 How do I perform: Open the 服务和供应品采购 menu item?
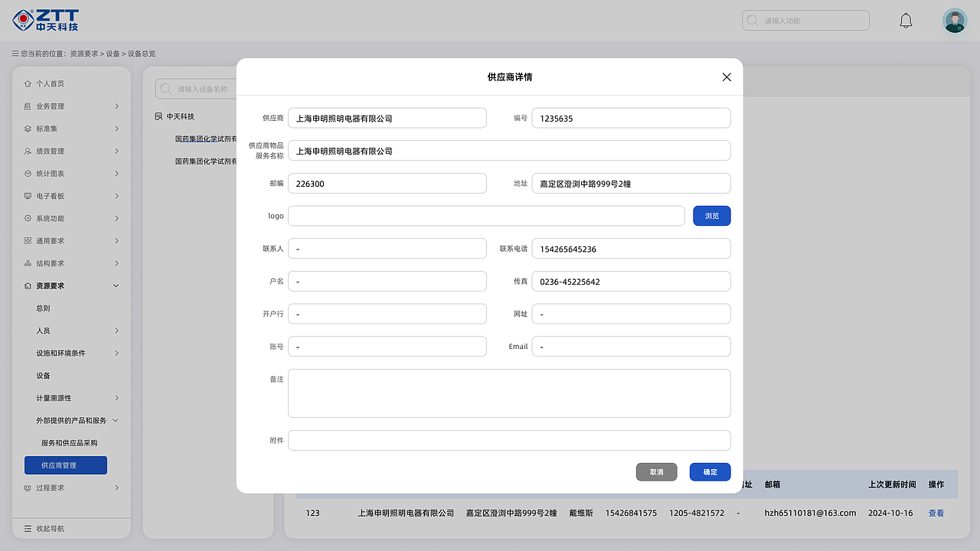click(x=71, y=442)
